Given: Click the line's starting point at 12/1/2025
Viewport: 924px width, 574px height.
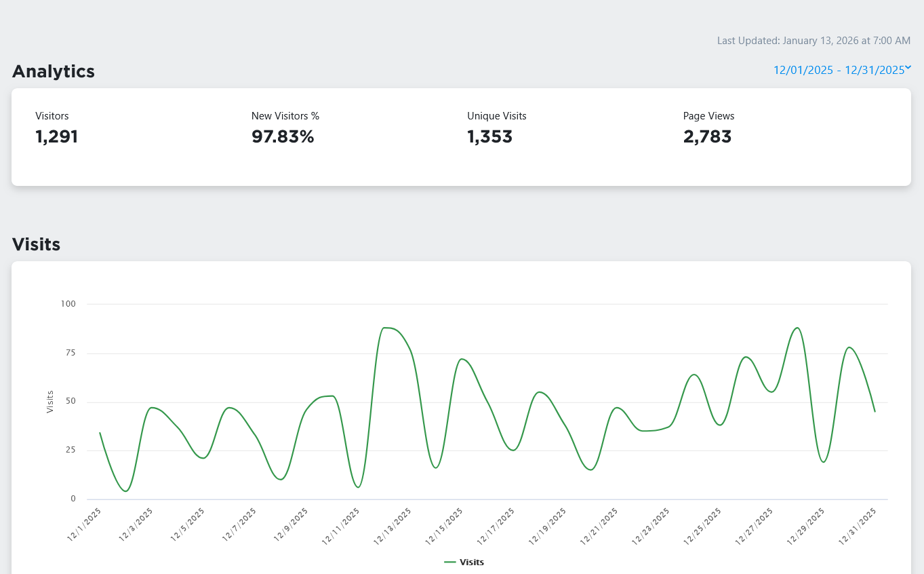Looking at the screenshot, I should 100,433.
